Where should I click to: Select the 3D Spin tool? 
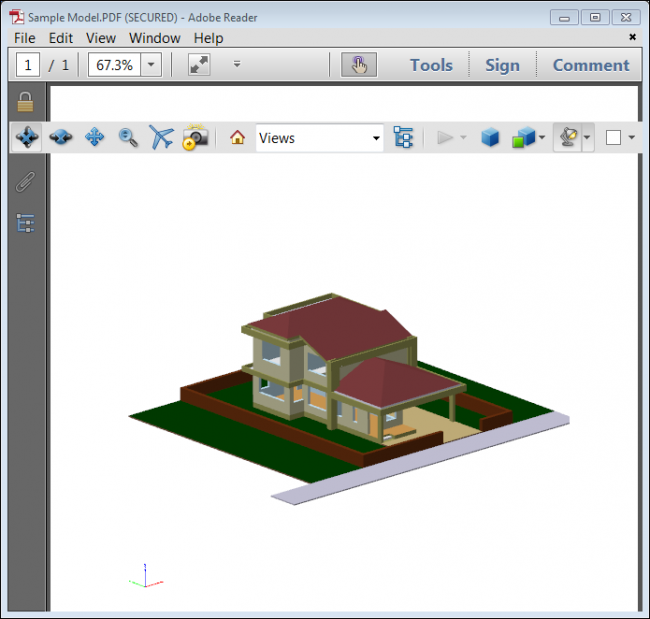[61, 138]
